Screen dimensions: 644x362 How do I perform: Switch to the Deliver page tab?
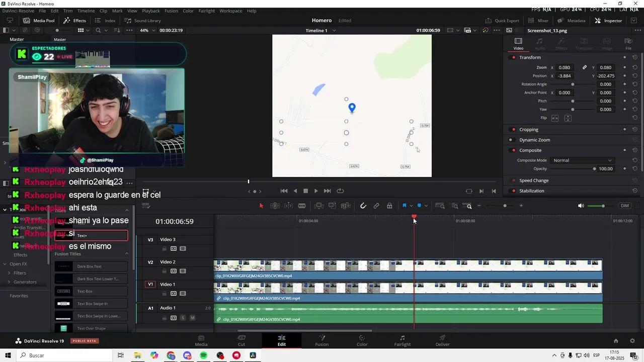(x=442, y=340)
